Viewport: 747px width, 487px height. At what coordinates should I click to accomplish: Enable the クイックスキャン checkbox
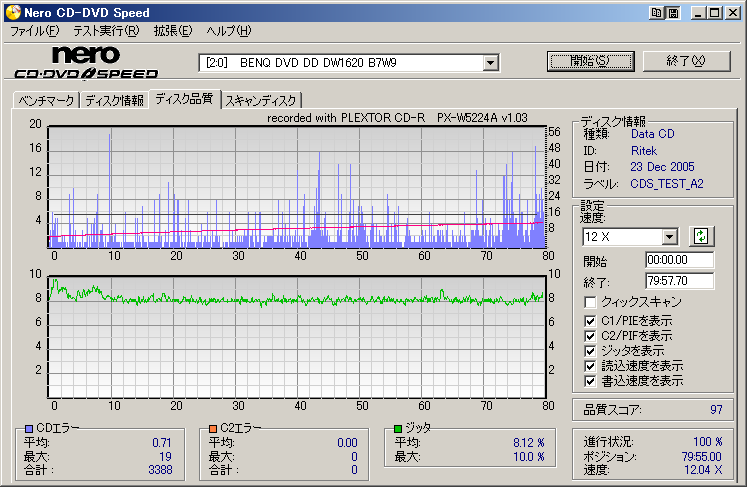coord(591,302)
